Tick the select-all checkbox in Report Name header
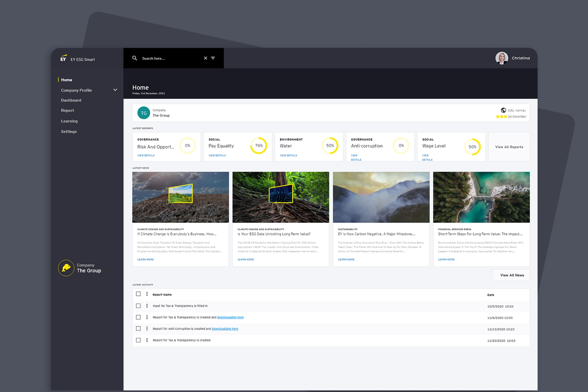 (138, 294)
